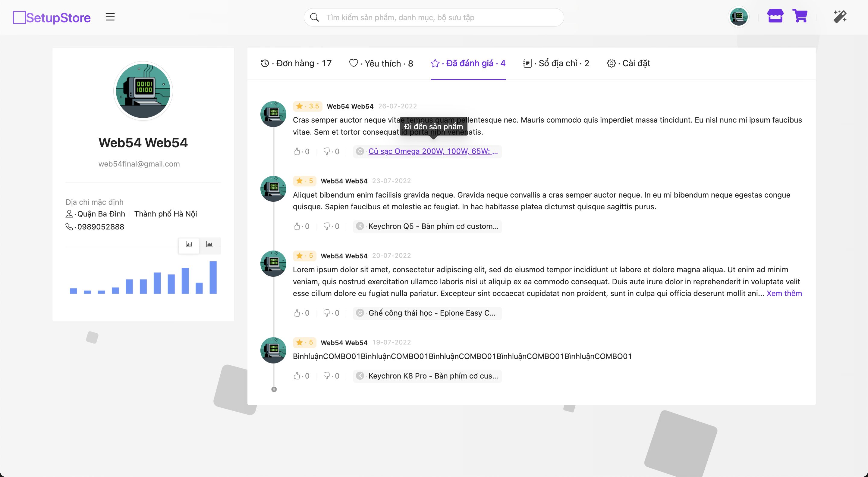Switch to the Yêu thích tab
Viewport: 868px width, 477px height.
click(x=381, y=63)
